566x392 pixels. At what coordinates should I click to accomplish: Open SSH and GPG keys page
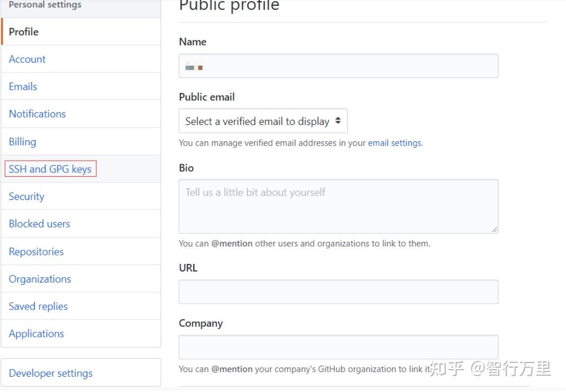[50, 169]
